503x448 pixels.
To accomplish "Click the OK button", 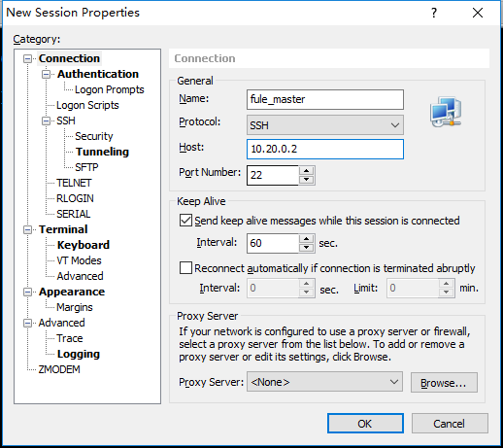I will click(x=365, y=424).
